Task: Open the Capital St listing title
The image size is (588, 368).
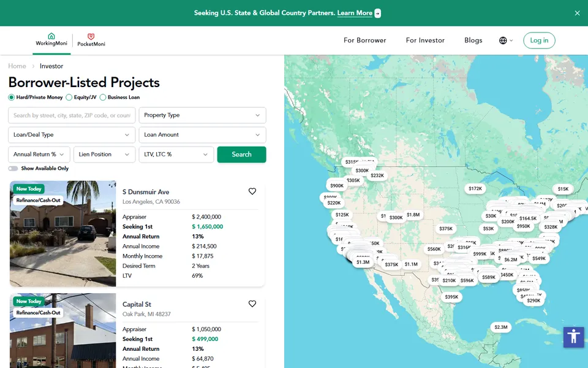Action: pyautogui.click(x=137, y=304)
